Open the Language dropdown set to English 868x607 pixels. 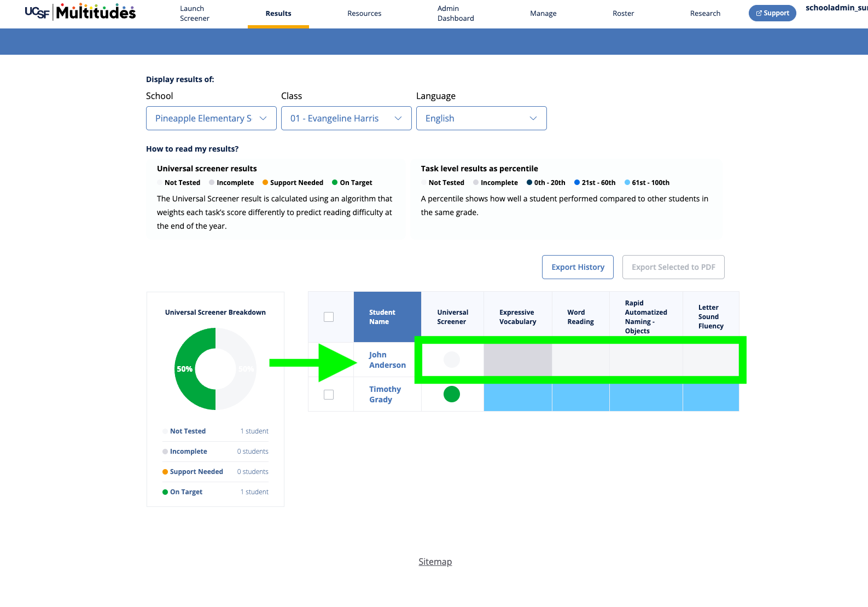point(481,118)
